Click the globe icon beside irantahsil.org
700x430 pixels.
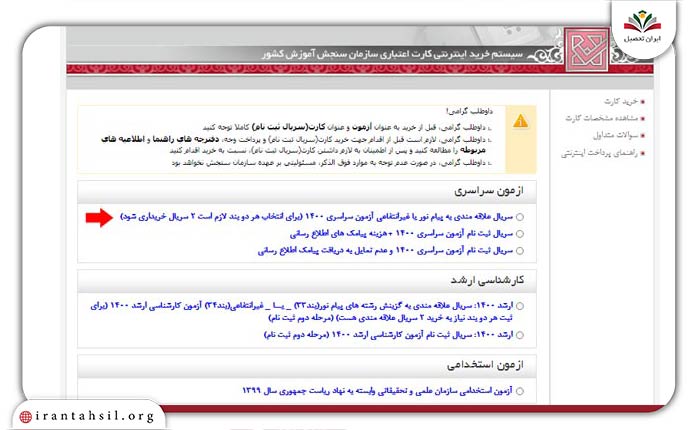[x=25, y=417]
